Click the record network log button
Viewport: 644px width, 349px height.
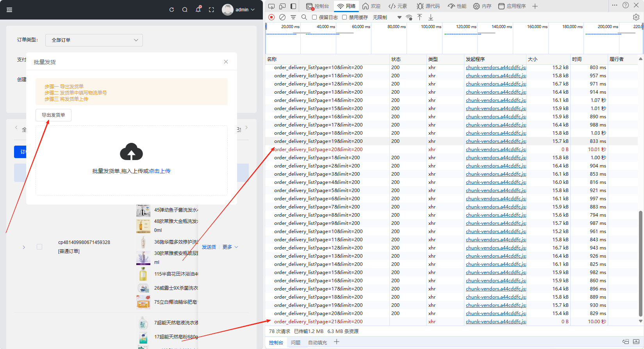click(271, 17)
